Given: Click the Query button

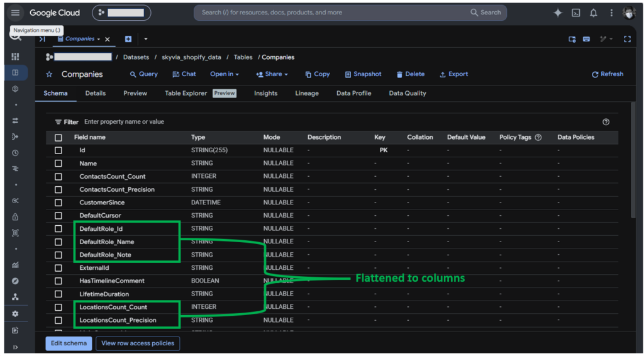Looking at the screenshot, I should click(x=144, y=74).
